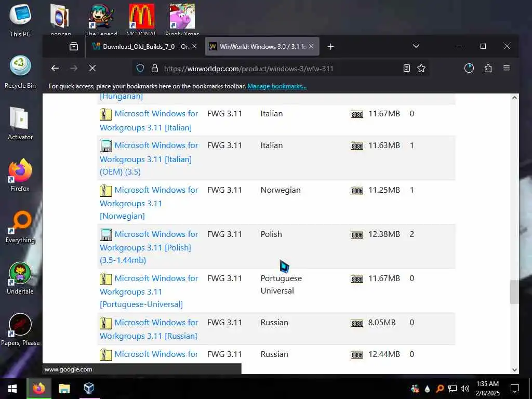Click the Windows Start button
The image size is (532, 399).
point(12,389)
